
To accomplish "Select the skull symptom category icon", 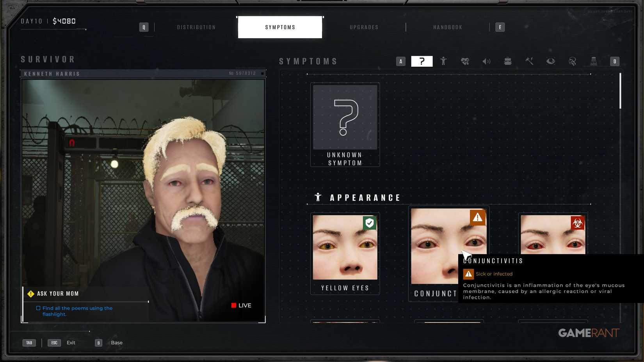I will (572, 61).
